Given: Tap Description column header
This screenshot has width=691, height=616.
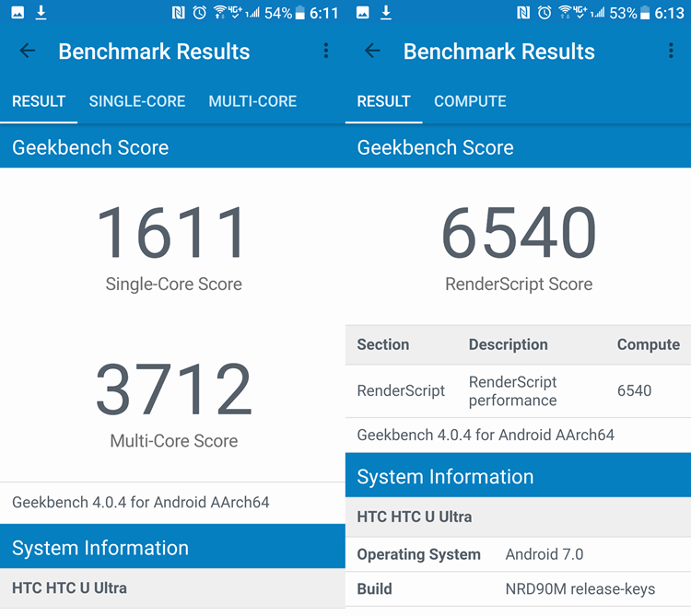Looking at the screenshot, I should [x=508, y=344].
